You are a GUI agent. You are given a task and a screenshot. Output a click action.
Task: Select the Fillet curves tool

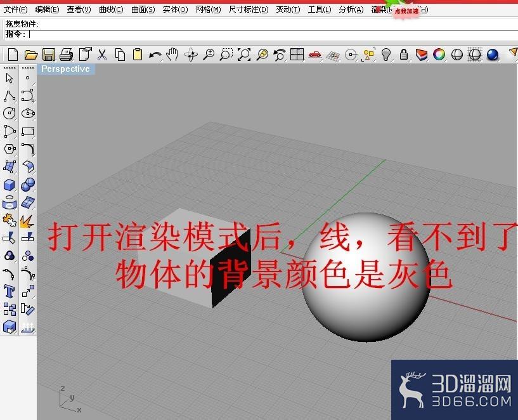pyautogui.click(x=28, y=148)
